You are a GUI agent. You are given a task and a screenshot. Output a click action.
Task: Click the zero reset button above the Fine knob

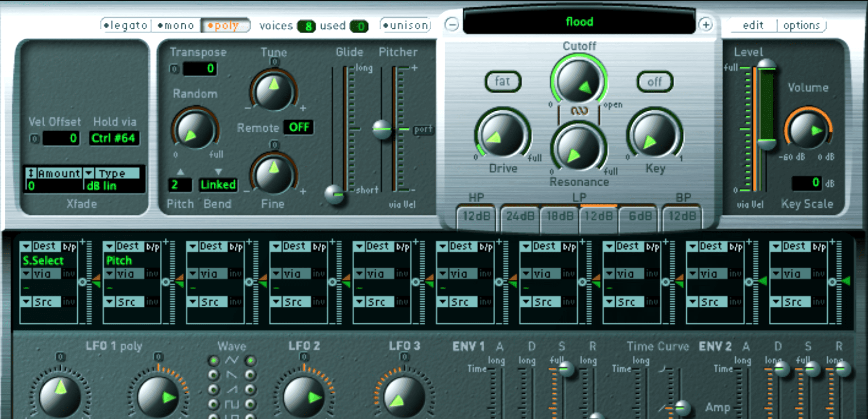275,144
